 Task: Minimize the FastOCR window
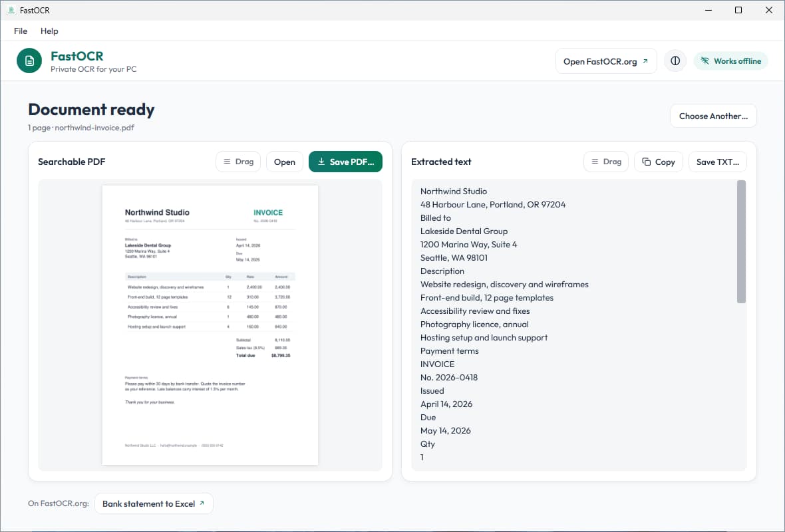click(x=708, y=10)
